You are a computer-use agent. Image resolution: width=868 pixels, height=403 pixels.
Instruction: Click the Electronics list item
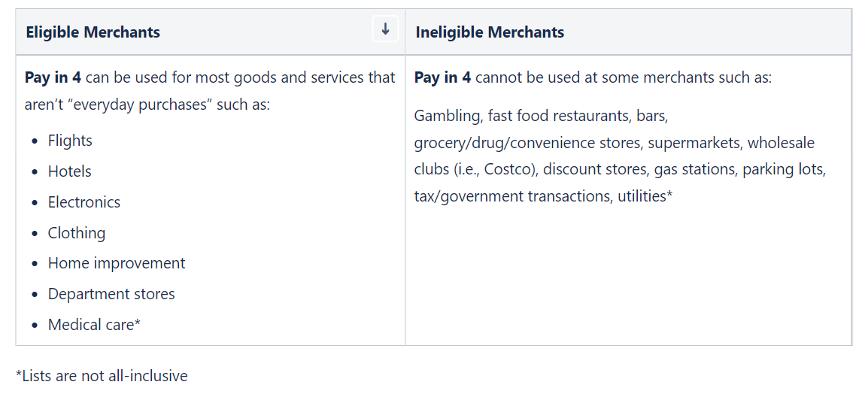point(83,202)
